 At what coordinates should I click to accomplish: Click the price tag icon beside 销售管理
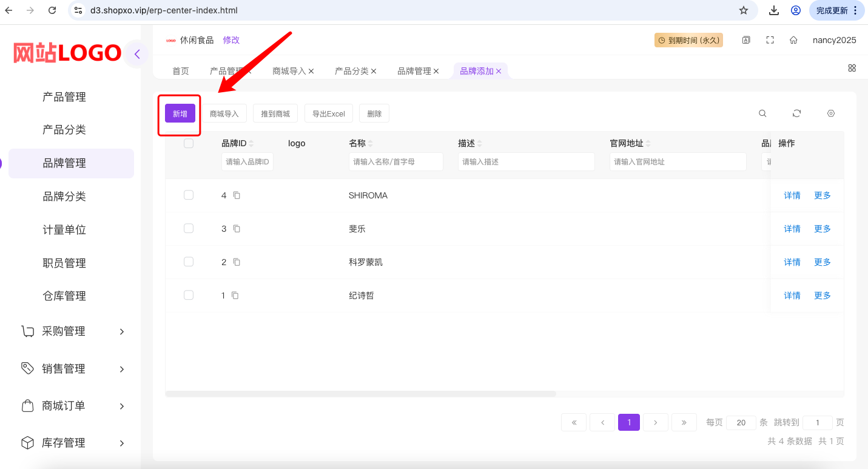coord(27,368)
